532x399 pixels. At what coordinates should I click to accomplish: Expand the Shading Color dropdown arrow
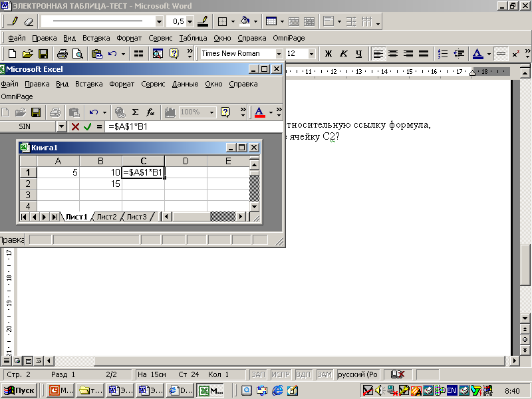click(x=255, y=22)
